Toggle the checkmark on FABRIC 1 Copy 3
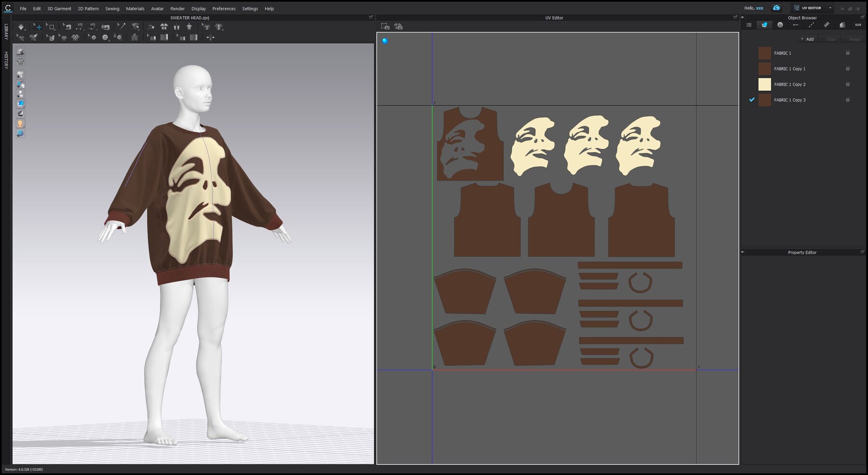Screen dimensions: 868x475 click(x=752, y=100)
